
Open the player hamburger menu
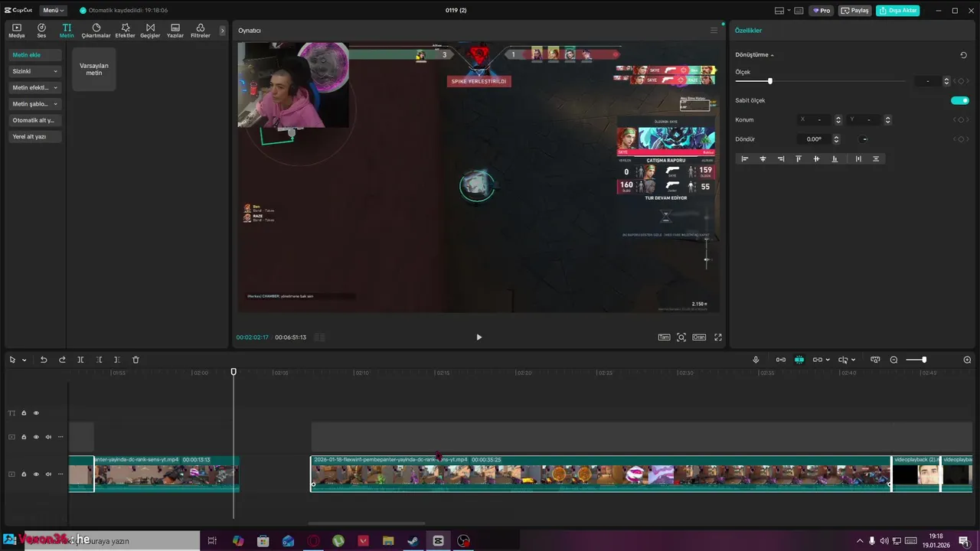[714, 31]
